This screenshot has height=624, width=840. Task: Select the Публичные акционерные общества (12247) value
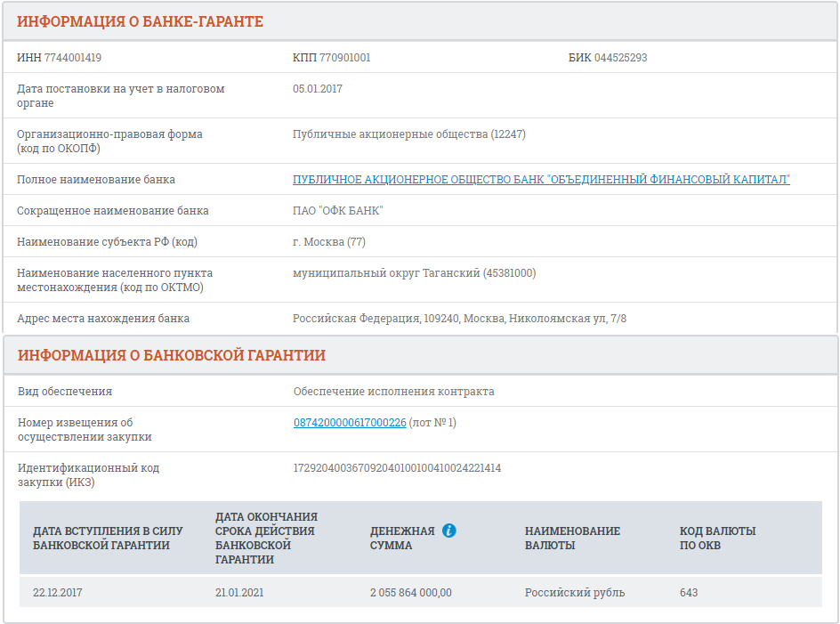tap(409, 134)
